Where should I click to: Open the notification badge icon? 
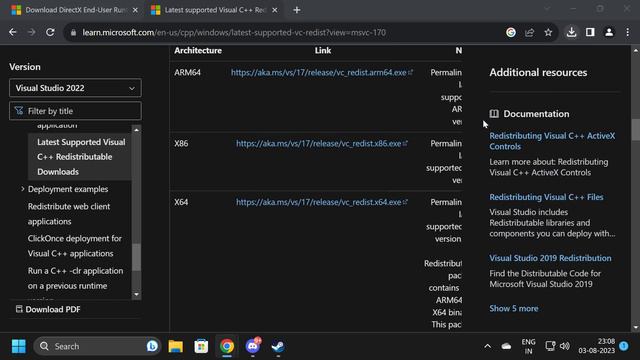click(623, 346)
